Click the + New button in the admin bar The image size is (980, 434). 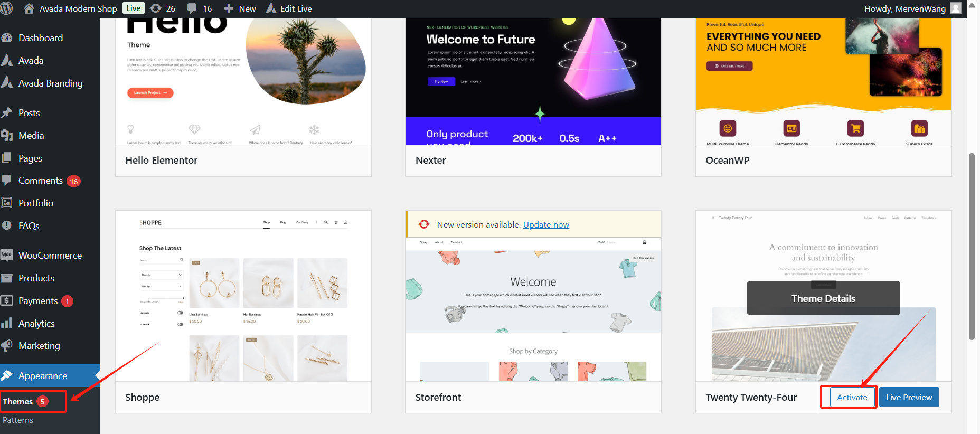(240, 8)
